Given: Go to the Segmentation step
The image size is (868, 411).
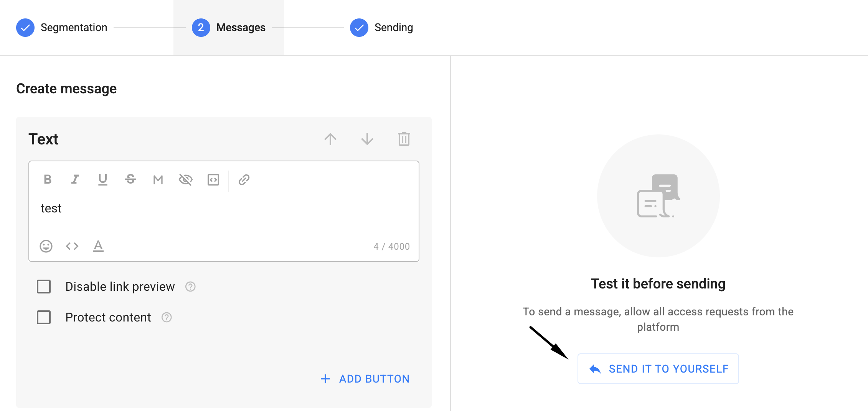Looking at the screenshot, I should click(x=62, y=28).
